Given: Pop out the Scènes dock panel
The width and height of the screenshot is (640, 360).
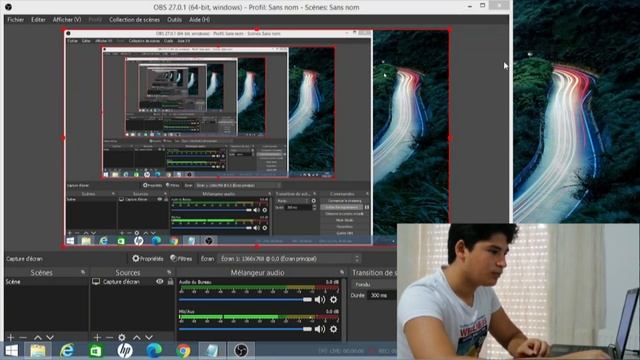Looking at the screenshot, I should pos(83,272).
